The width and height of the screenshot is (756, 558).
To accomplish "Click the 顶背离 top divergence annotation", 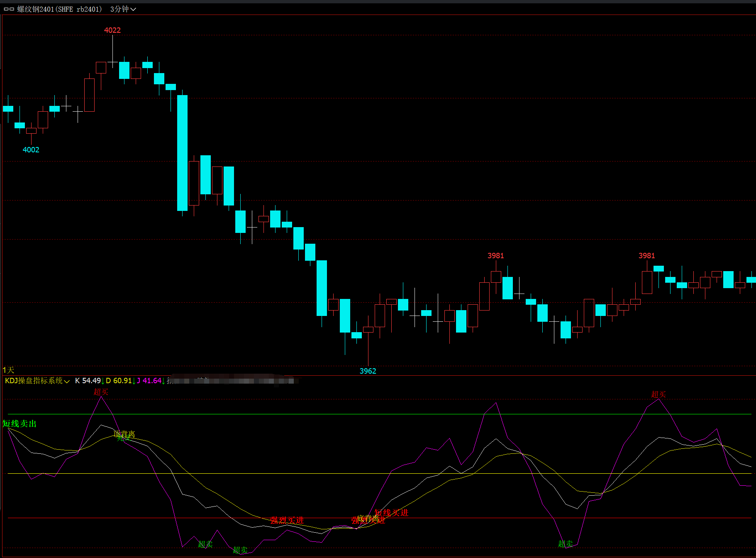I will (x=124, y=434).
